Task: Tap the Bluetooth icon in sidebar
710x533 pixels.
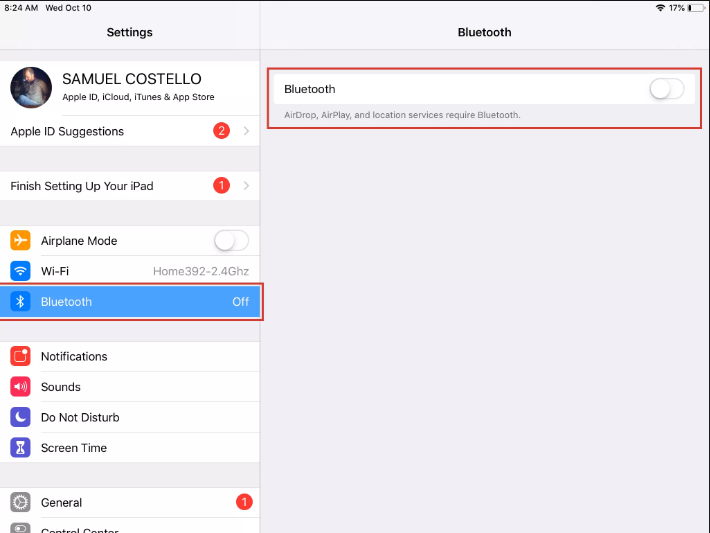Action: pyautogui.click(x=20, y=302)
